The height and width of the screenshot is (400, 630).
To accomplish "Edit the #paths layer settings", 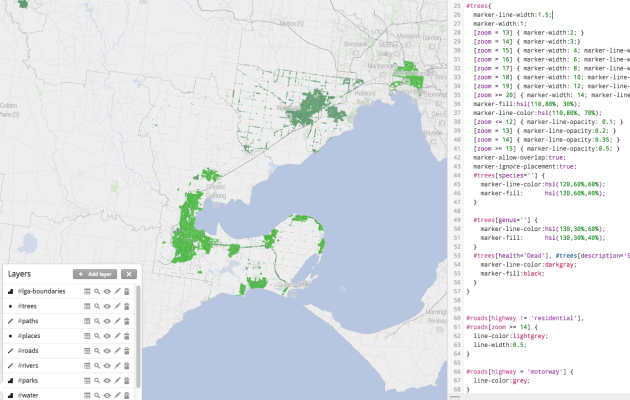I will tap(117, 321).
